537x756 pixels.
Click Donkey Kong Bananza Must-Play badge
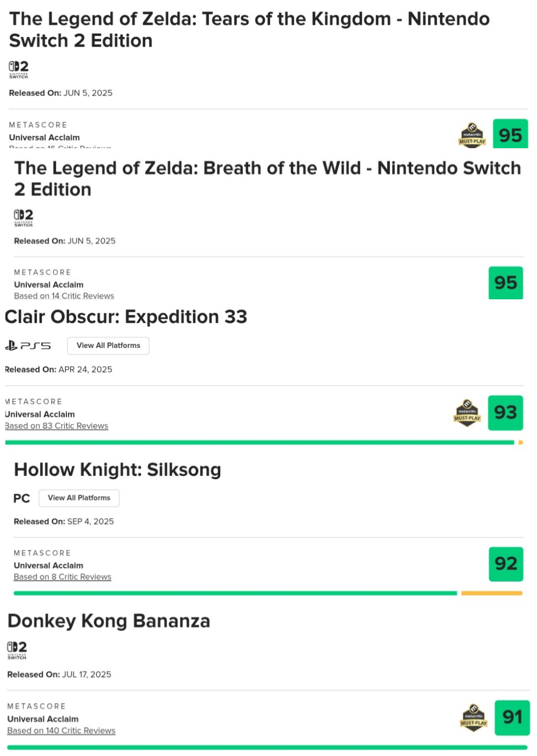point(473,717)
